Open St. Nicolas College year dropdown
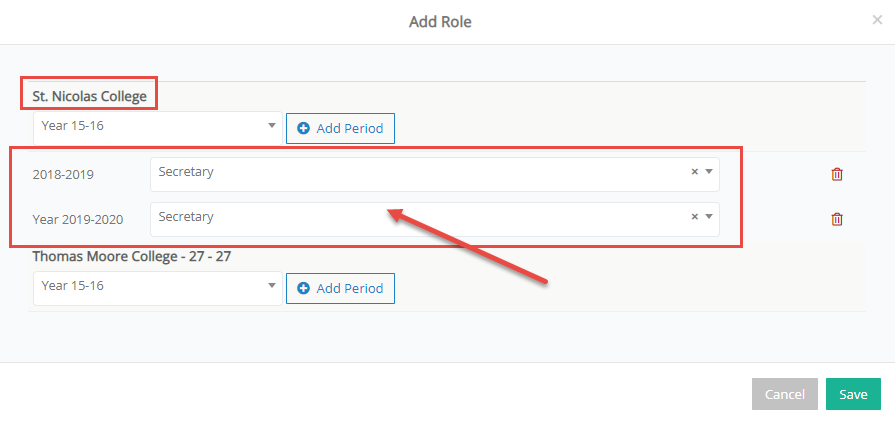Image resolution: width=895 pixels, height=424 pixels. [158, 128]
